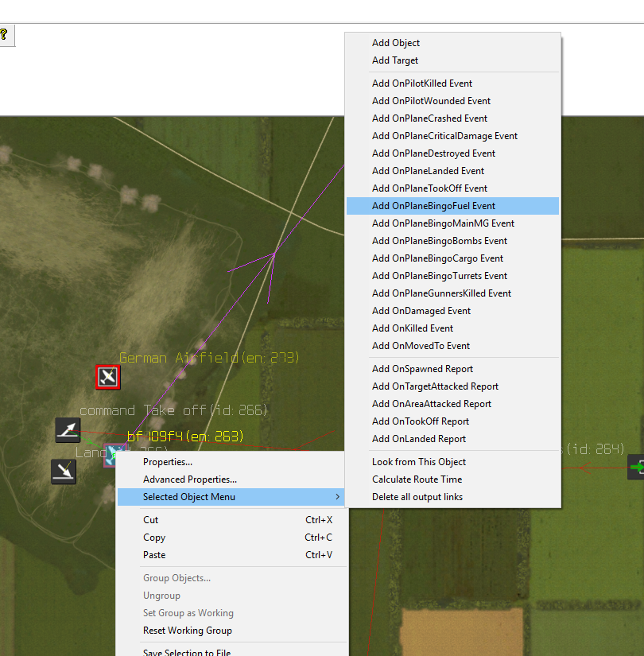Choose Delete all output links

pyautogui.click(x=452, y=497)
